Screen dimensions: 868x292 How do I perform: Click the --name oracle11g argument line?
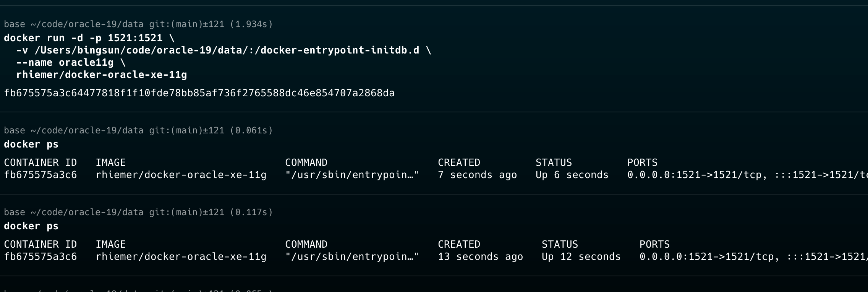tap(71, 63)
